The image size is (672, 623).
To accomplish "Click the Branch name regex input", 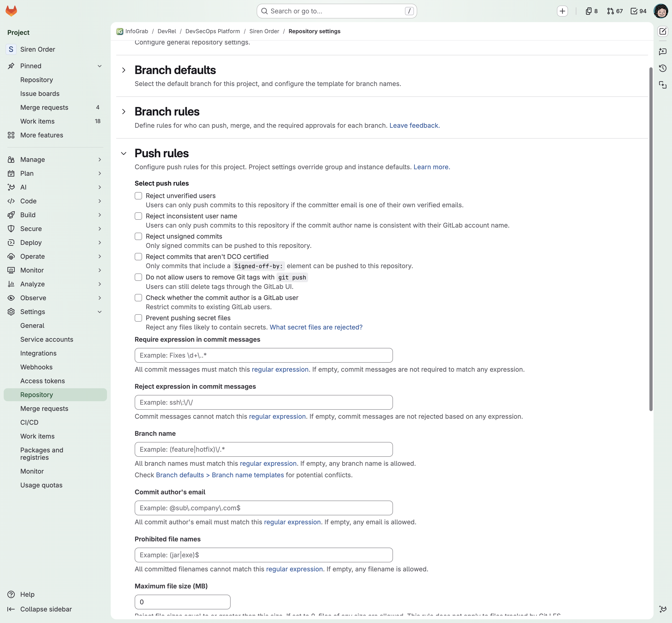I will pos(264,449).
